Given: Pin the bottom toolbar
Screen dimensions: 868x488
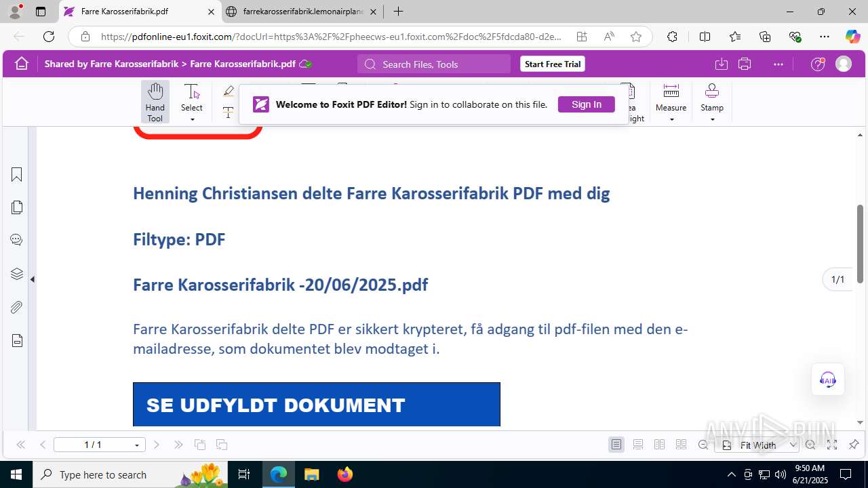Looking at the screenshot, I should click(854, 445).
